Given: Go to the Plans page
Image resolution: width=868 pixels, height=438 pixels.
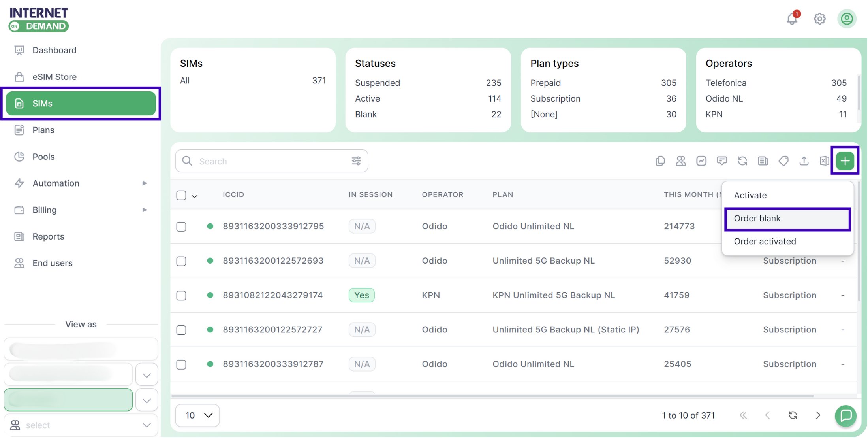Looking at the screenshot, I should (43, 130).
